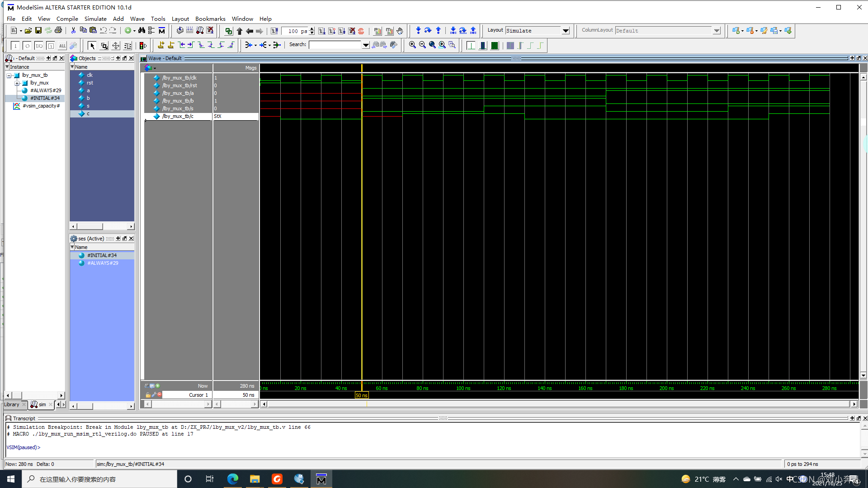This screenshot has width=868, height=488.
Task: Toggle the cursor lock icon for Cursor 1
Action: tap(148, 395)
